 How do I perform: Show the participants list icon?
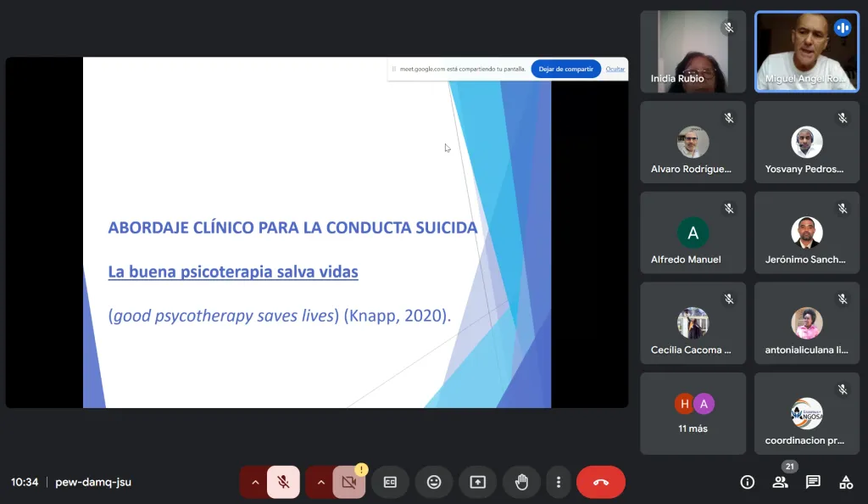pos(780,482)
